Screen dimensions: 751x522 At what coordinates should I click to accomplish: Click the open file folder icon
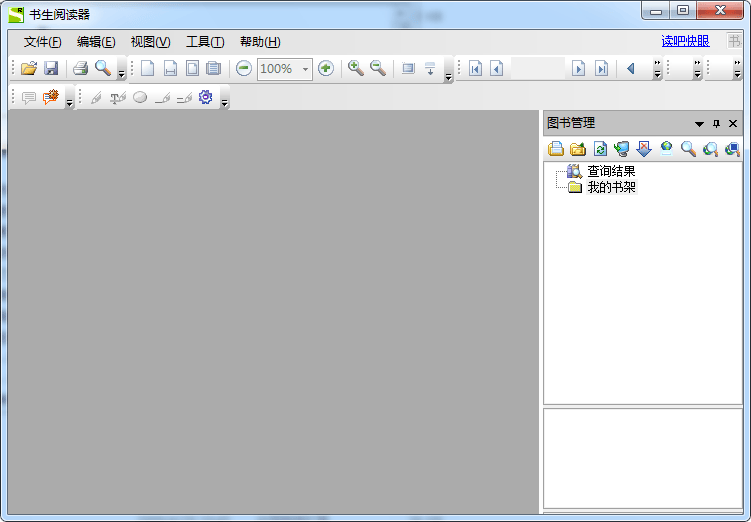[29, 69]
